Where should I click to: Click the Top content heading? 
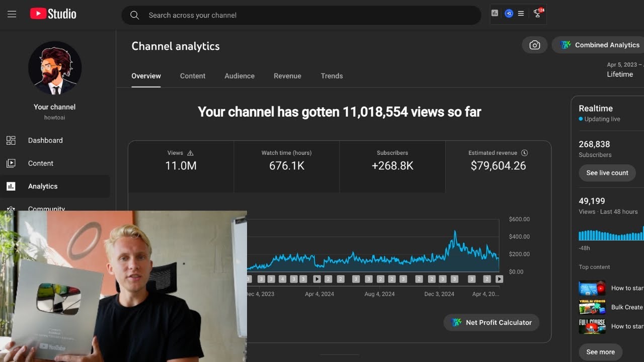594,267
